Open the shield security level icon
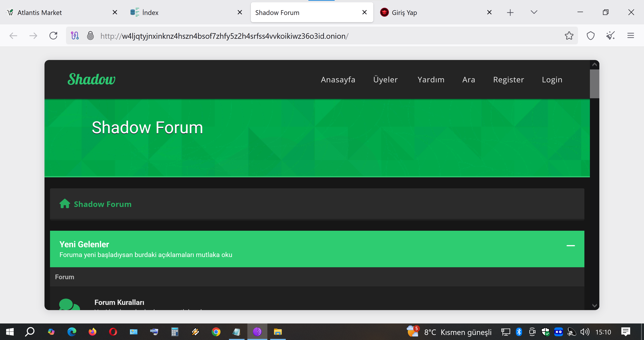Viewport: 644px width, 340px height. (591, 36)
